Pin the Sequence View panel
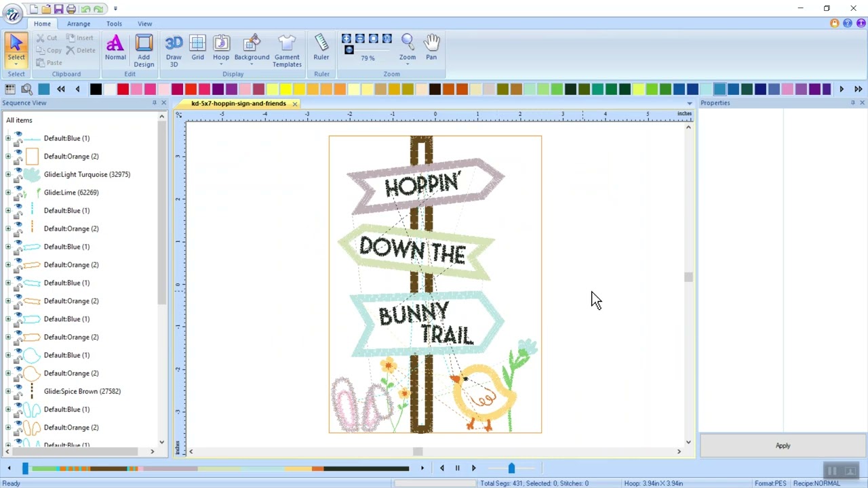Viewport: 868px width, 488px height. pyautogui.click(x=154, y=103)
